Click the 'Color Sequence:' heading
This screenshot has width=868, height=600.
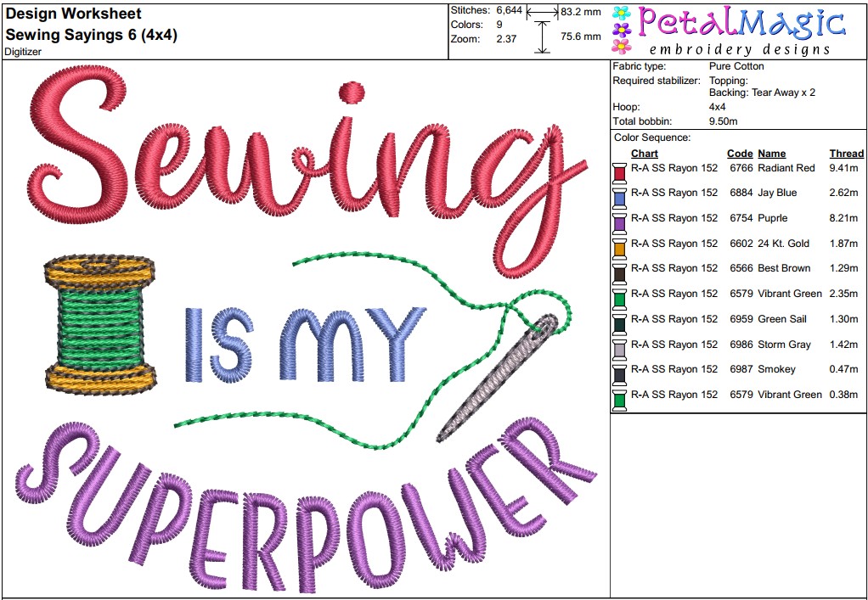click(x=652, y=137)
